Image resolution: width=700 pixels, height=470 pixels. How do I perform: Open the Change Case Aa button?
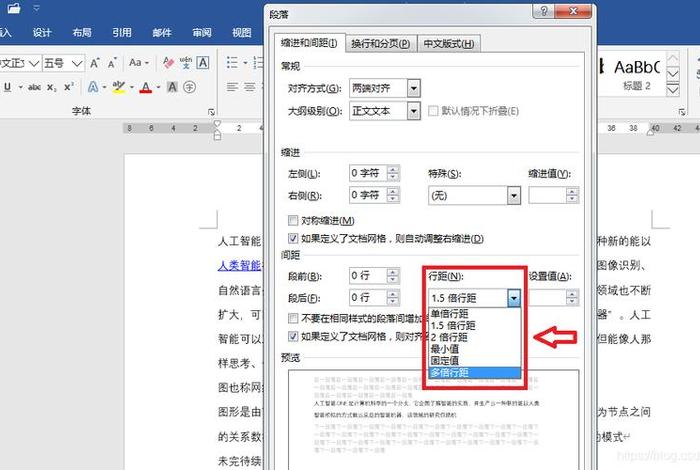pos(138,63)
